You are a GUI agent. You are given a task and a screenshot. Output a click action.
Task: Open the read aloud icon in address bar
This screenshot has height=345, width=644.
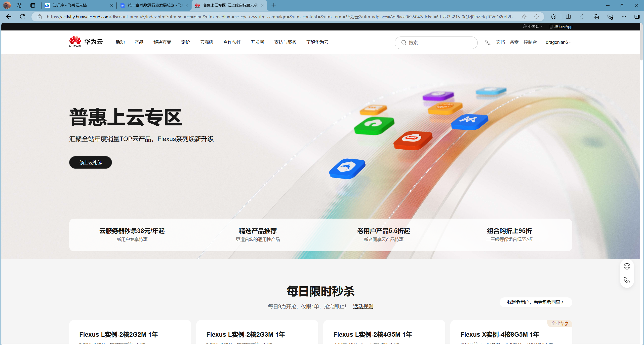point(524,17)
